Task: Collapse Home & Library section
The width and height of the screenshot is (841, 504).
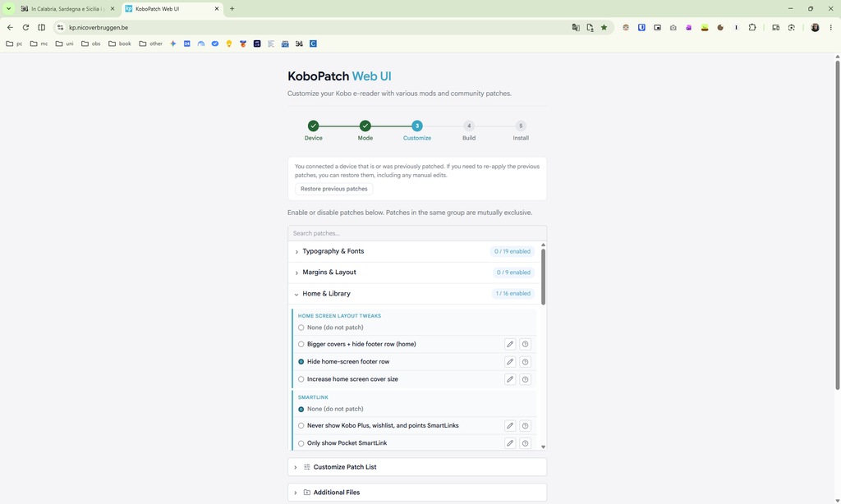Action: click(414, 294)
